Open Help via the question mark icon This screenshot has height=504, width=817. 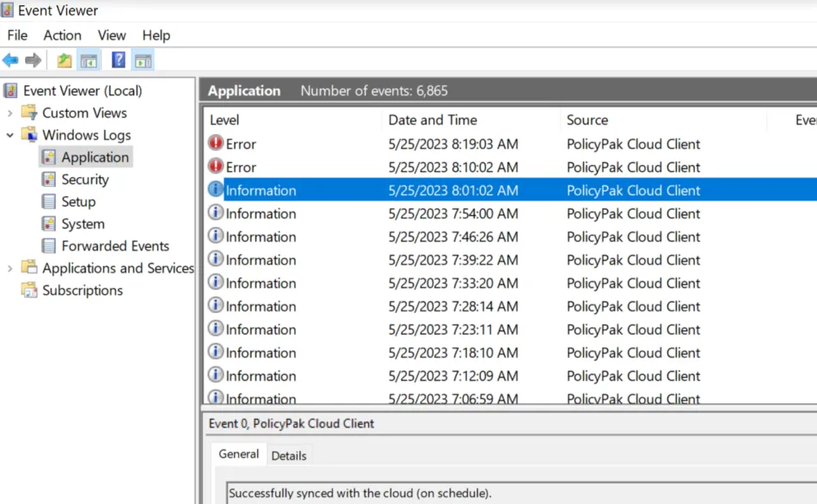tap(119, 60)
